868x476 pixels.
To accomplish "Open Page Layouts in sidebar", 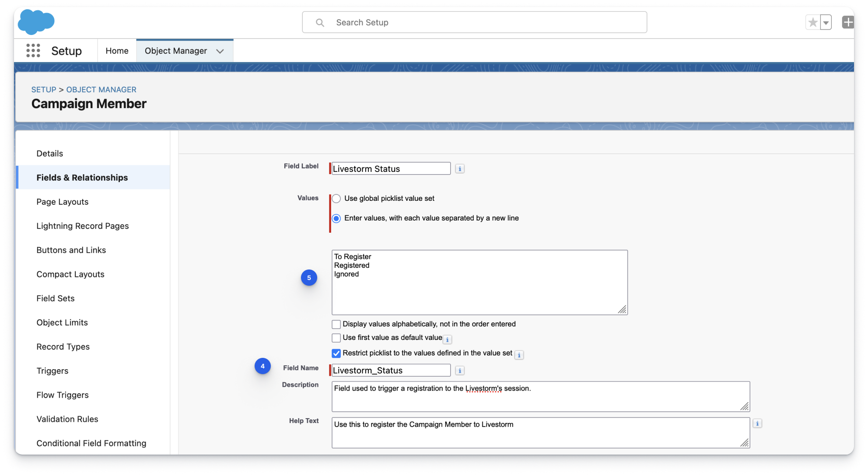I will tap(62, 202).
